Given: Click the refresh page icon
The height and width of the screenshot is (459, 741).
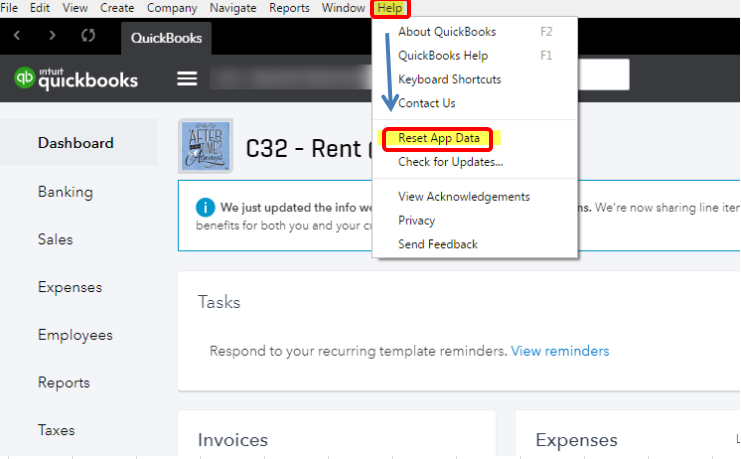Looking at the screenshot, I should (x=88, y=37).
